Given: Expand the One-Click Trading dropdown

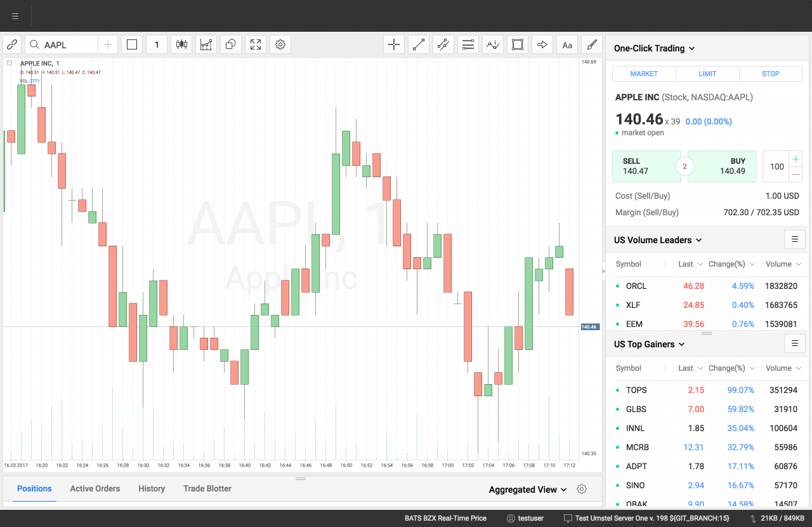Looking at the screenshot, I should [x=654, y=48].
